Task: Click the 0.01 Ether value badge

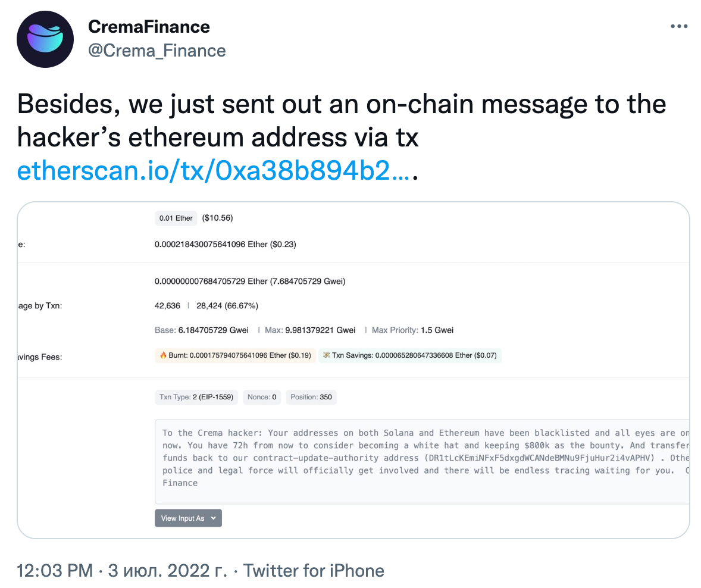Action: [176, 218]
